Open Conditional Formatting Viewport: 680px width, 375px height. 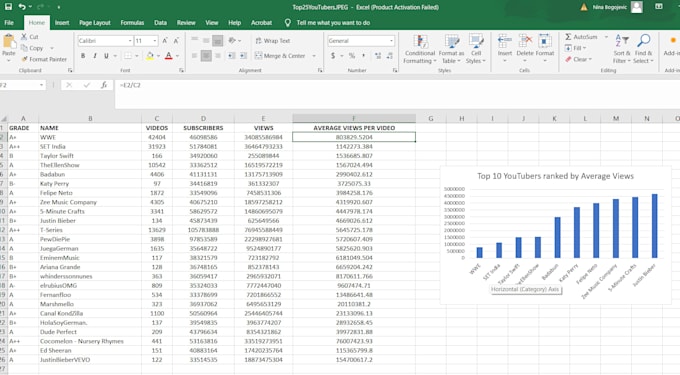pyautogui.click(x=420, y=49)
